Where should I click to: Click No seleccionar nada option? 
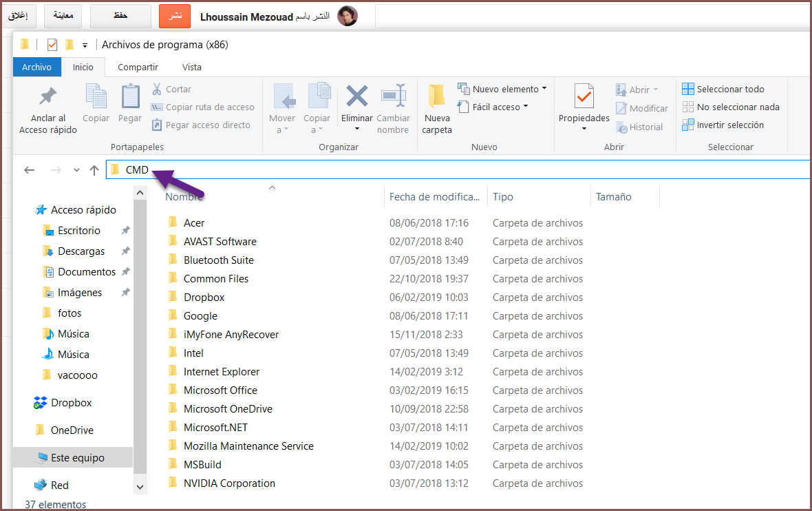[x=731, y=107]
